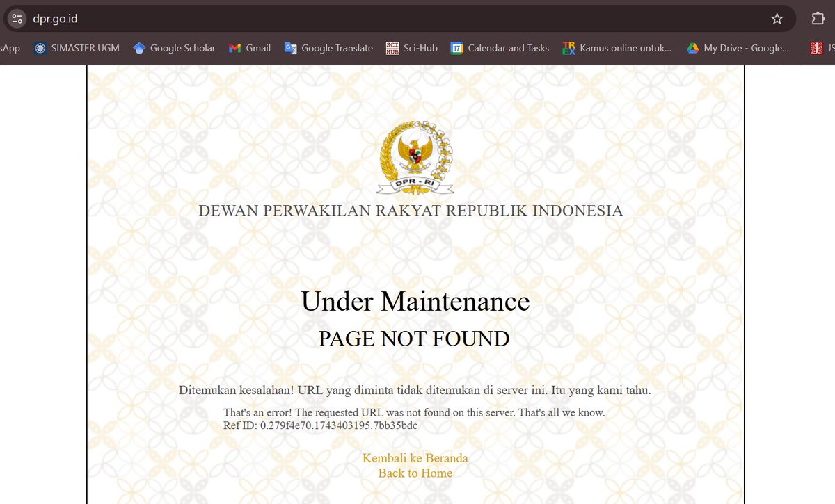The image size is (835, 504).
Task: Open the Google Translate bookmark
Action: coord(328,48)
